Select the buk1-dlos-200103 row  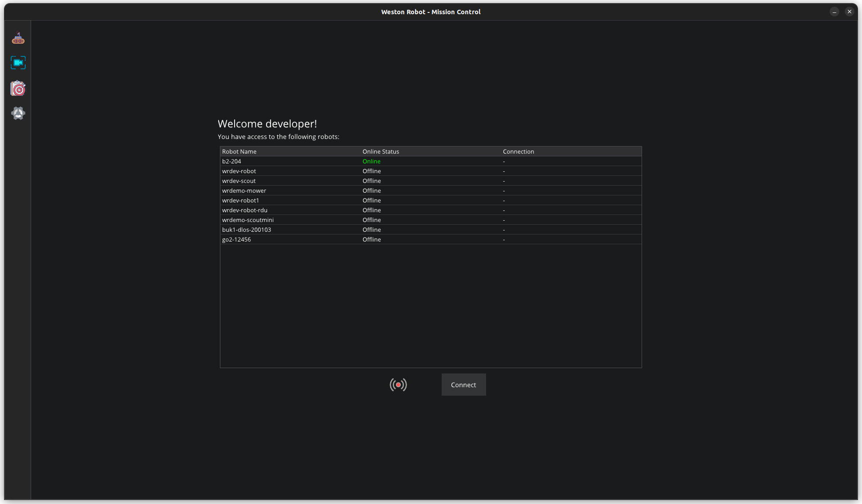click(431, 230)
